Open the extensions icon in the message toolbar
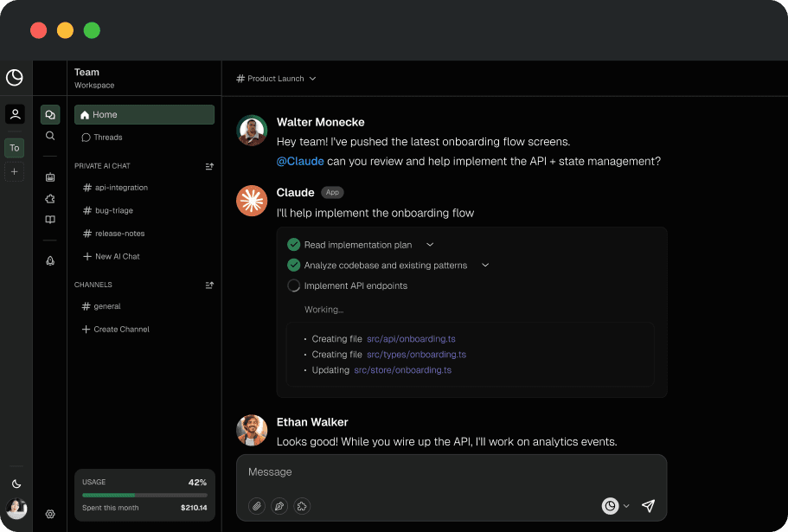 [301, 505]
